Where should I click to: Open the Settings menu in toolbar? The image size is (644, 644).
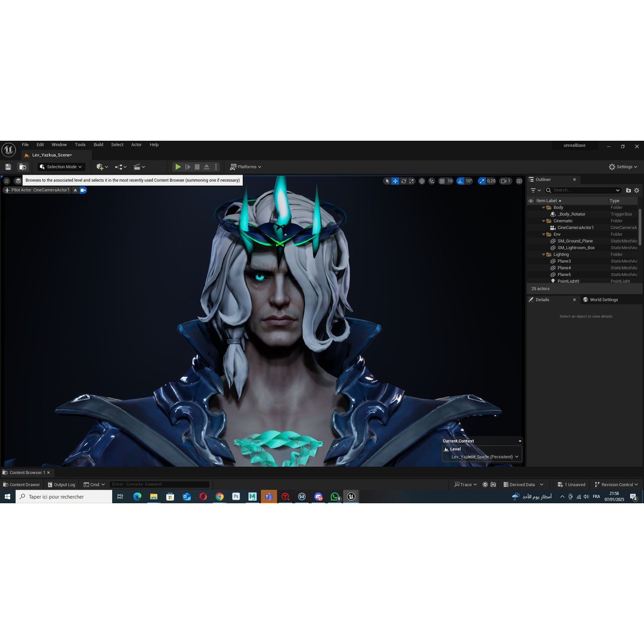point(623,167)
